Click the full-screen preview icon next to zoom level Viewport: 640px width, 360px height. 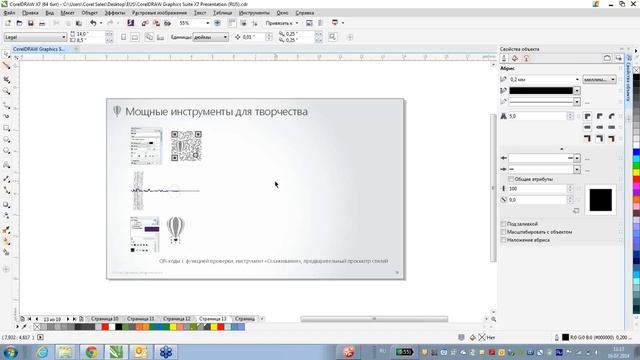218,23
